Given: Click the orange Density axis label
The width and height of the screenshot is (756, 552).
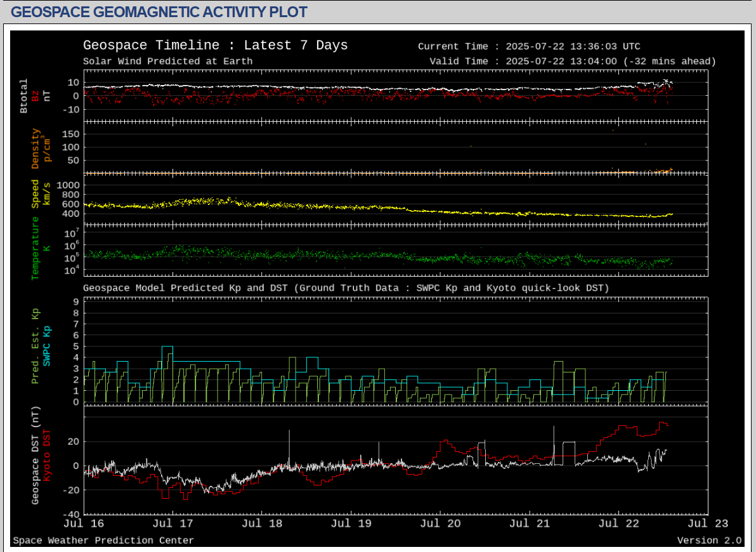Looking at the screenshot, I should [x=36, y=148].
